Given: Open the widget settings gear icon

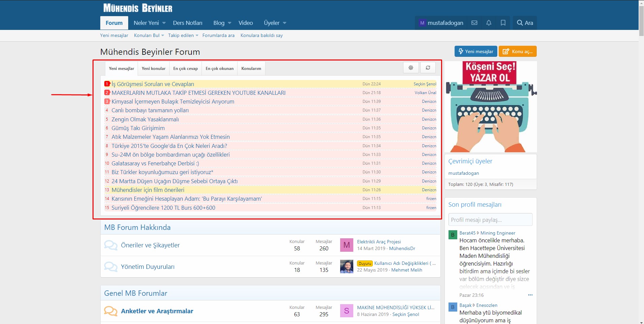Looking at the screenshot, I should click(x=411, y=68).
